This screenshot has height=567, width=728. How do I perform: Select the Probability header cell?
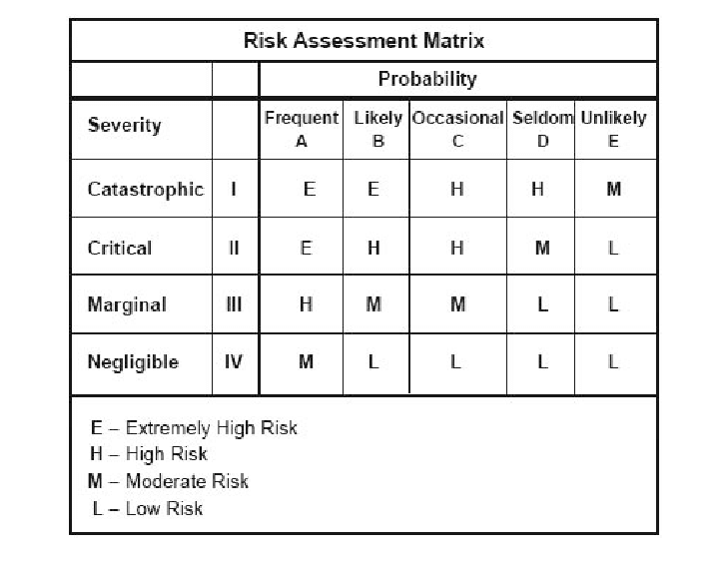pos(426,79)
